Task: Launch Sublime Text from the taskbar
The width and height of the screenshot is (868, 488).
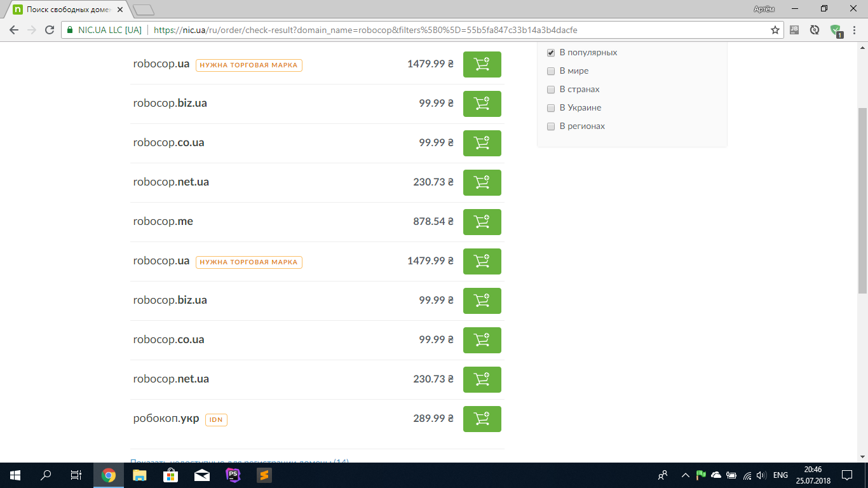Action: pyautogui.click(x=264, y=475)
